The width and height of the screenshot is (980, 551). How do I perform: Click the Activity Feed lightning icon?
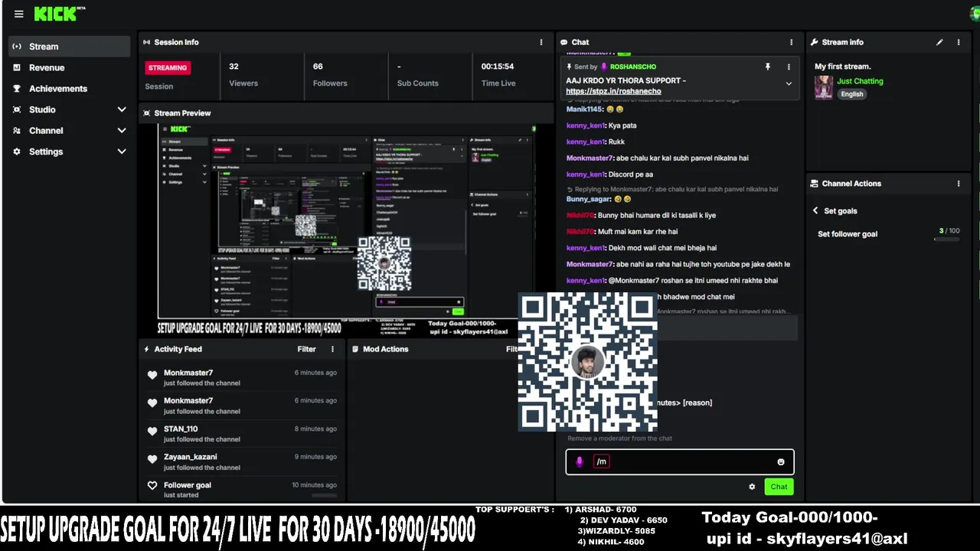point(147,349)
